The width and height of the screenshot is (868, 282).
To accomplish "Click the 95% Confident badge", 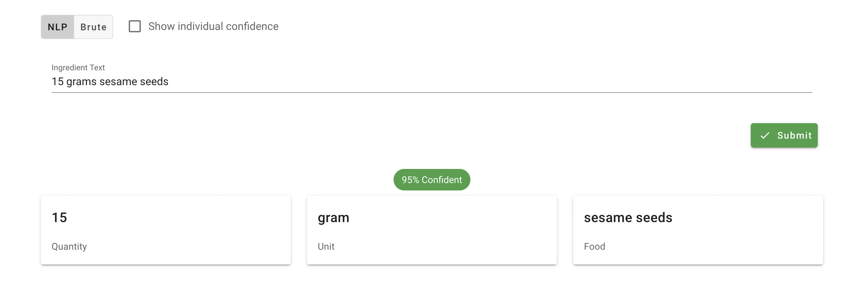I will (x=432, y=180).
